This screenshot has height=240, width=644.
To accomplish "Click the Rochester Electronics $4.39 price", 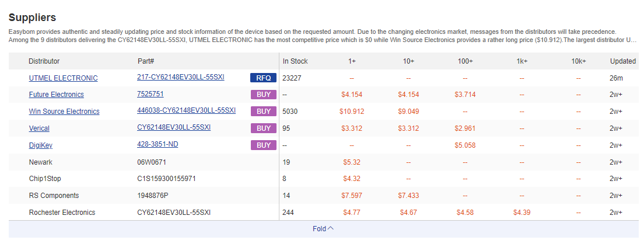I will pyautogui.click(x=521, y=213).
